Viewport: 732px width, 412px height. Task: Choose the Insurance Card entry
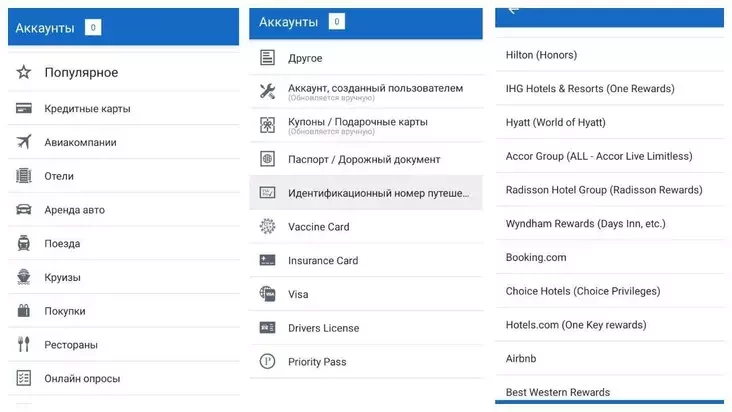pyautogui.click(x=366, y=260)
